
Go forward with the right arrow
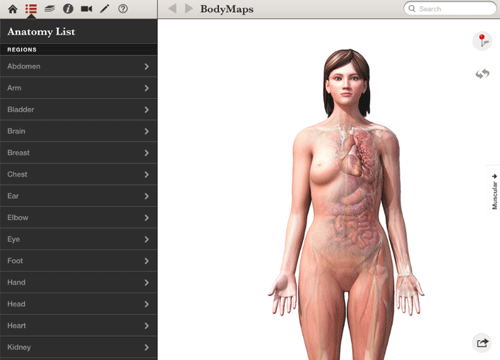(x=189, y=8)
